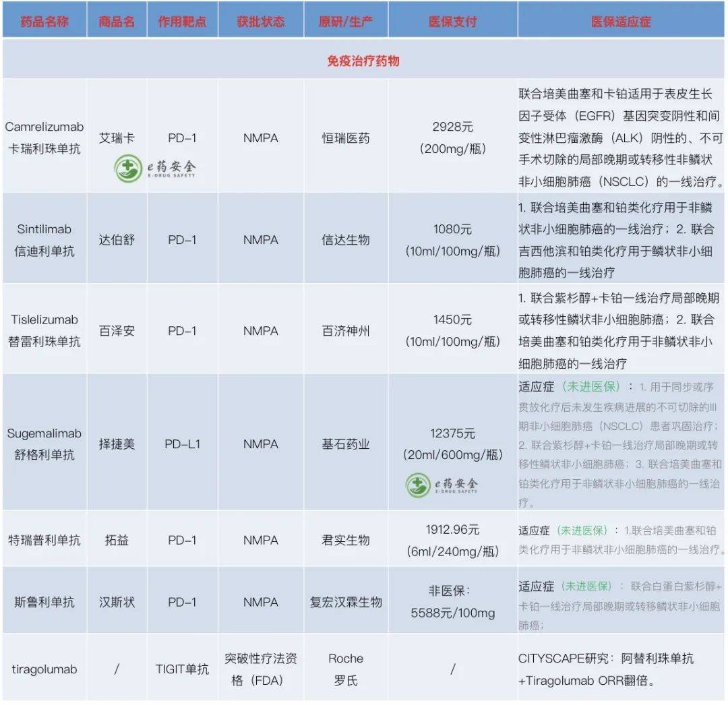
Task: Select the PD-1 target for Camrelizumab
Action: tap(182, 137)
